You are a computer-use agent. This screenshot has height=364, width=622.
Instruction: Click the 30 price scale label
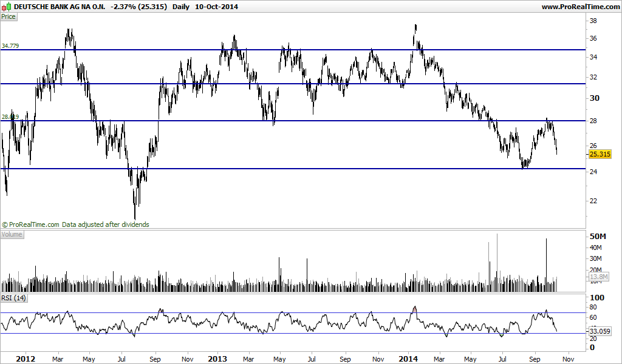click(595, 98)
